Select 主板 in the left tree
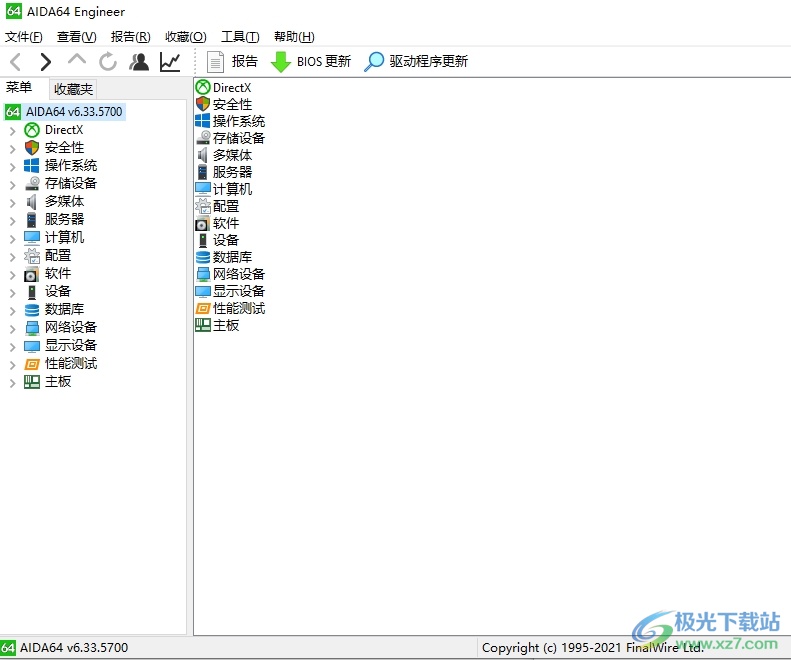This screenshot has width=791, height=660. click(58, 381)
